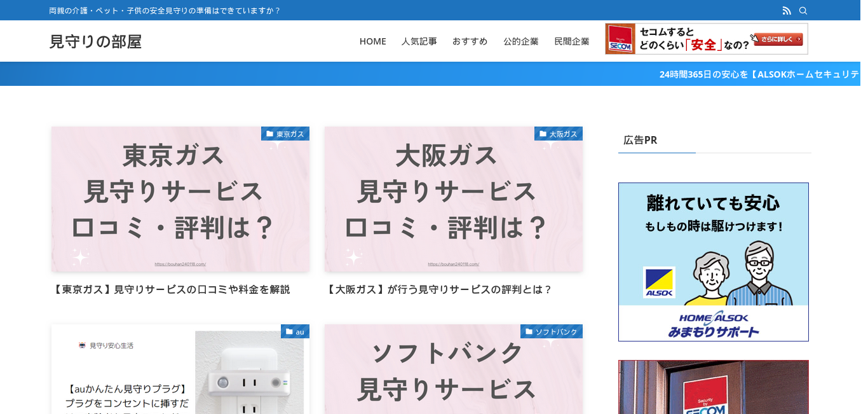Click the 広告PR sidebar heading
This screenshot has height=414, width=868.
[x=641, y=140]
